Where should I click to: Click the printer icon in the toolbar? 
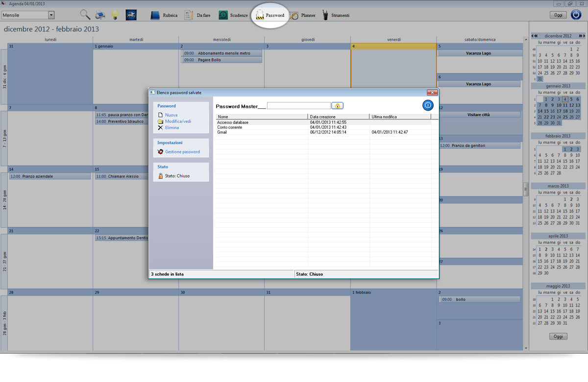(x=100, y=15)
